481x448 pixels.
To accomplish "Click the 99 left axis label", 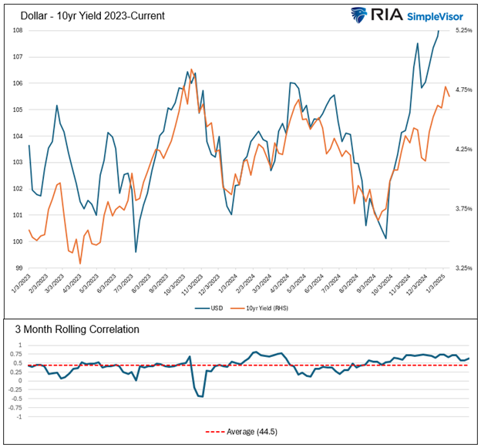I will pyautogui.click(x=19, y=268).
